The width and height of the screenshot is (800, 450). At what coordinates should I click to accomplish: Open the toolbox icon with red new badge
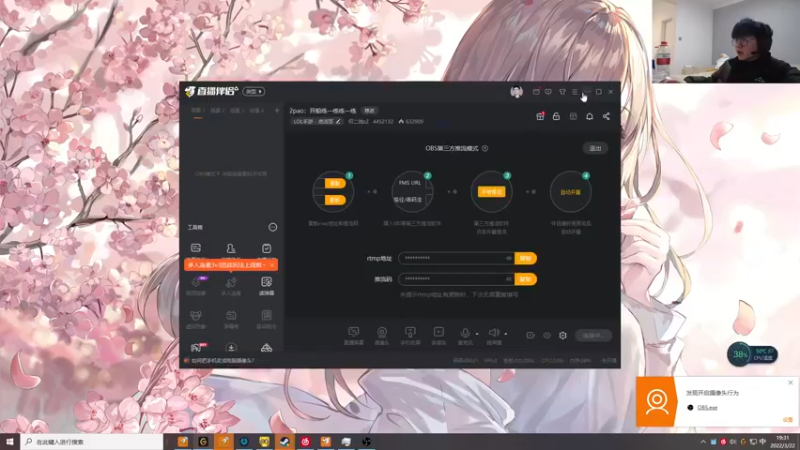tap(198, 347)
